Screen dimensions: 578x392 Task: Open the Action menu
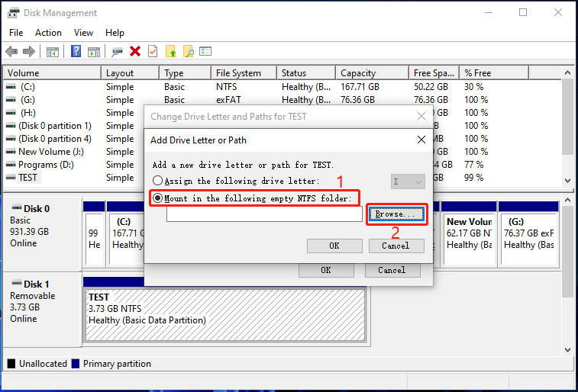[x=48, y=33]
